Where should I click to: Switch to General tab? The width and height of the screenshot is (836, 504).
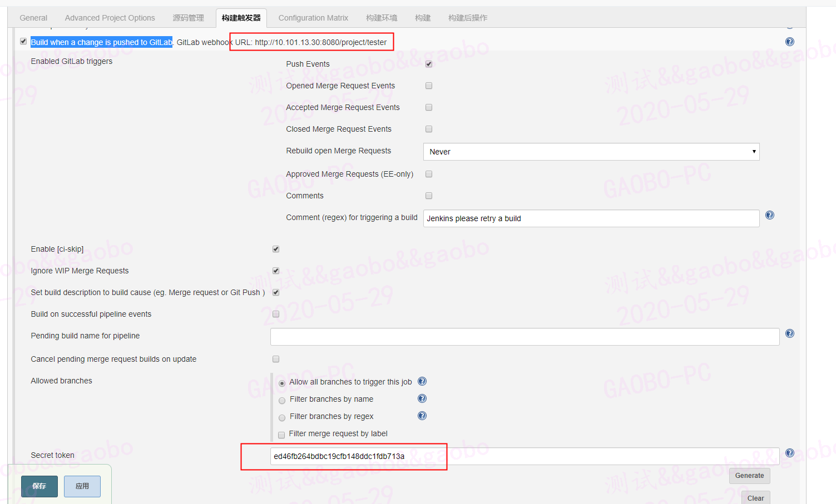[33, 18]
